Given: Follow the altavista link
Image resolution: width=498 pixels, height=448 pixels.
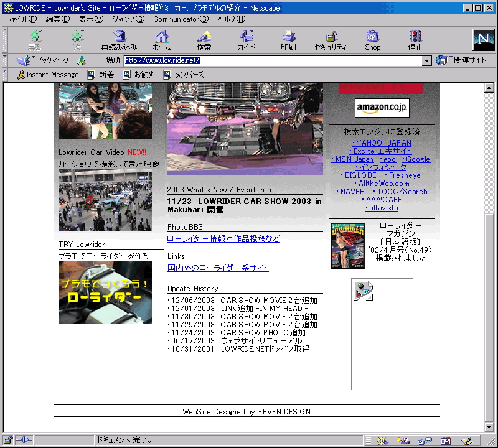Looking at the screenshot, I should tap(382, 208).
